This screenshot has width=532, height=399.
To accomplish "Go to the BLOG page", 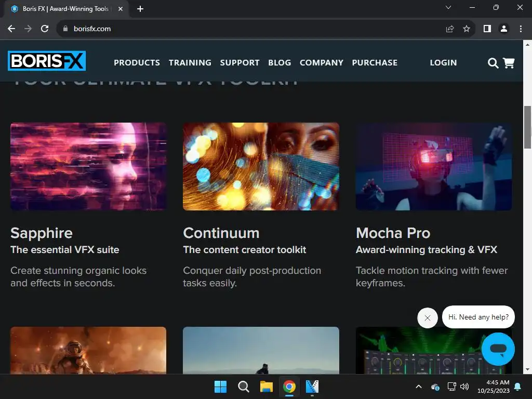I will [280, 63].
